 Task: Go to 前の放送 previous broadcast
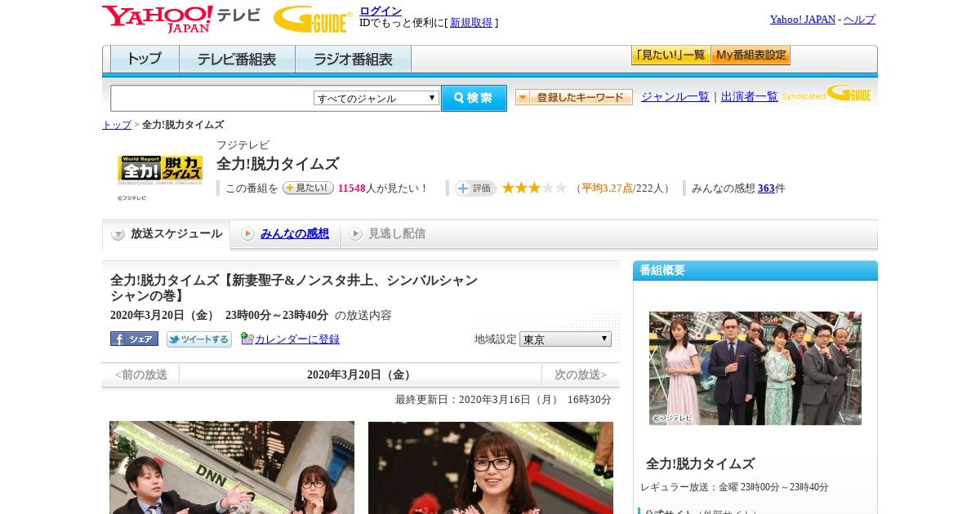point(141,374)
